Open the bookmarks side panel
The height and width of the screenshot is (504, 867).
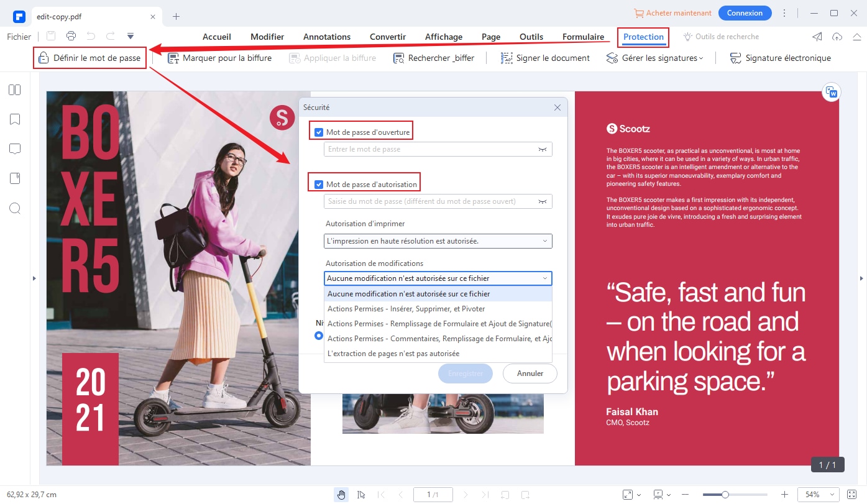pyautogui.click(x=15, y=119)
